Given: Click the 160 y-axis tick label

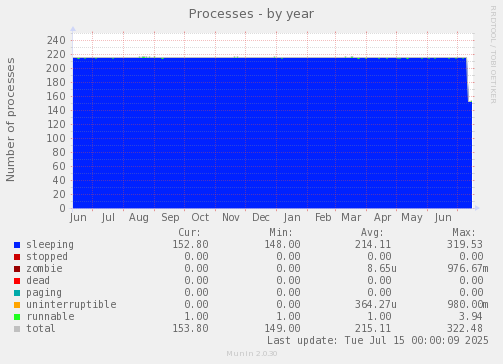Looking at the screenshot, I should click(56, 96).
